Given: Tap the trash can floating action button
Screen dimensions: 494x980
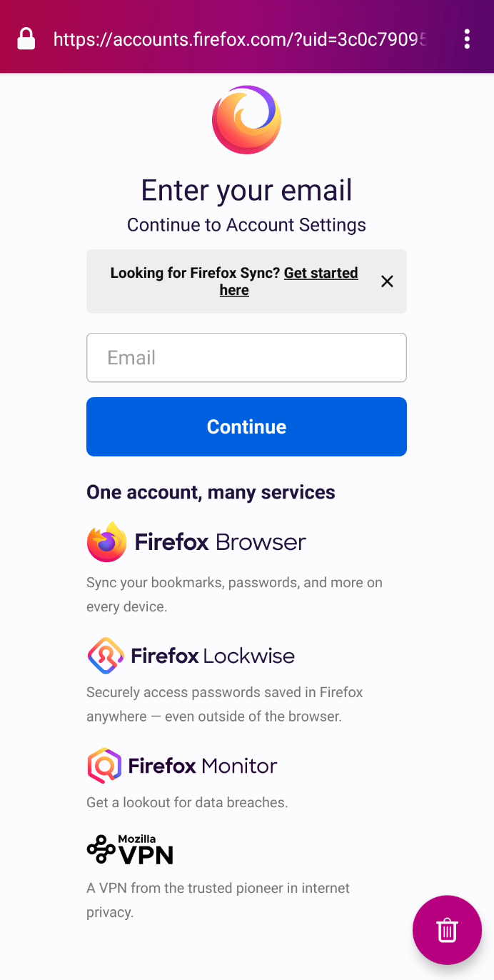Looking at the screenshot, I should [x=447, y=930].
